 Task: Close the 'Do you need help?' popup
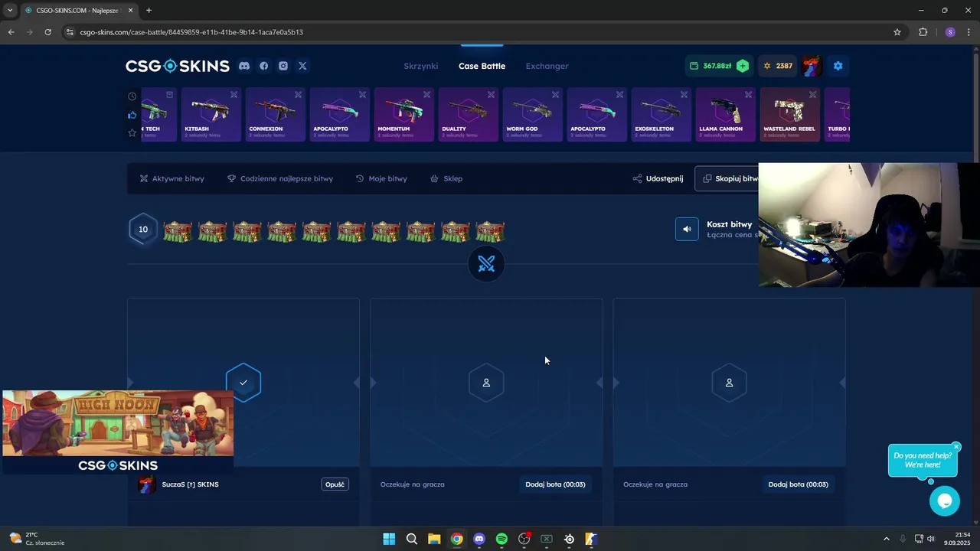point(956,447)
